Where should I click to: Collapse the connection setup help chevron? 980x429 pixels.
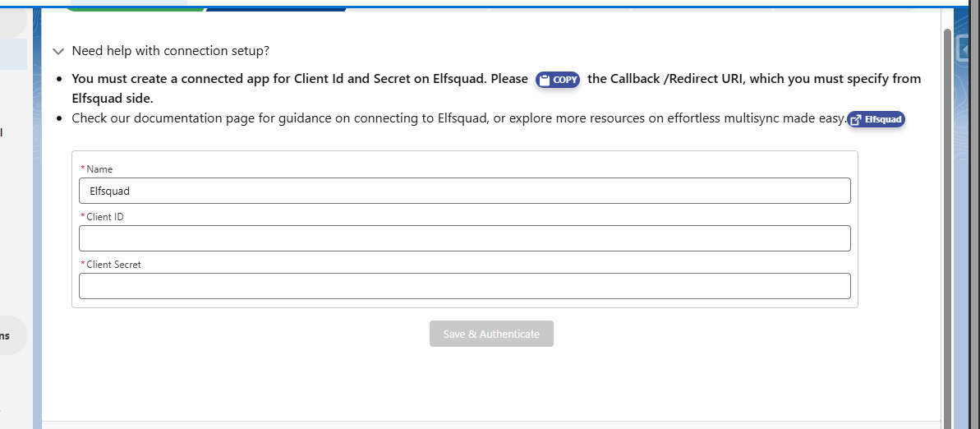(x=58, y=51)
